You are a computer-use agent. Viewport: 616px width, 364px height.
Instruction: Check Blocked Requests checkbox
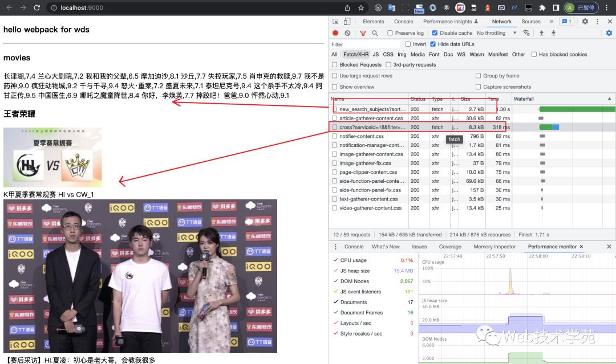point(335,65)
